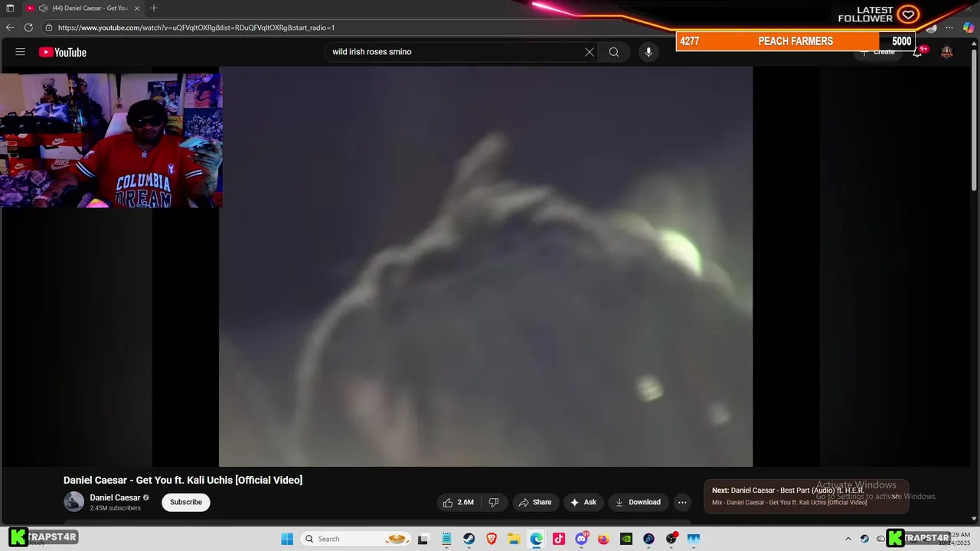
Task: Click the video player area
Action: [x=485, y=266]
